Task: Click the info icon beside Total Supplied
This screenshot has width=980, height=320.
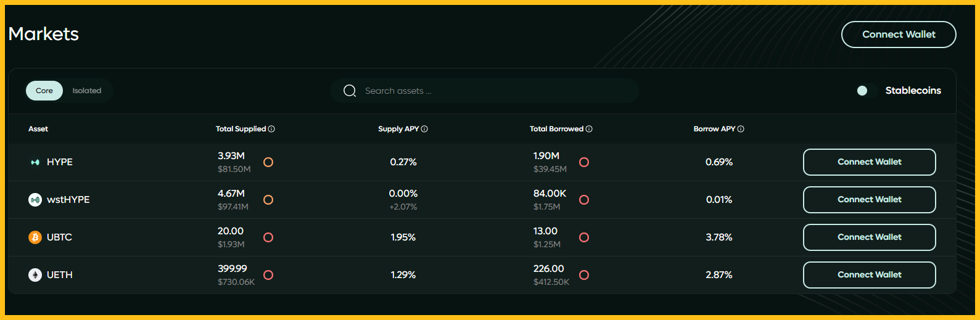Action: coord(271,129)
